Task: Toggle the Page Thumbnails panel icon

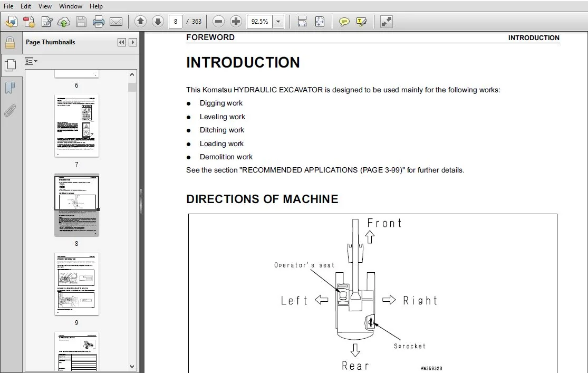Action: click(x=10, y=65)
